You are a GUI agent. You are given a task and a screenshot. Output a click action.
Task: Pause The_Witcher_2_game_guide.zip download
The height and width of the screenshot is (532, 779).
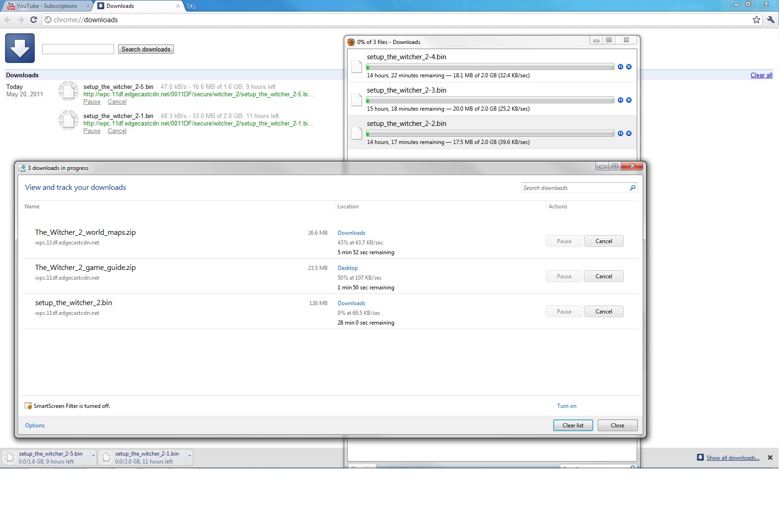(564, 276)
